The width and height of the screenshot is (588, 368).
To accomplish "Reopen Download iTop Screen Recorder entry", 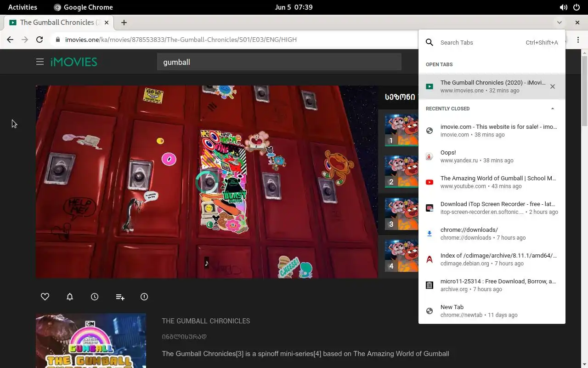I will tap(492, 208).
